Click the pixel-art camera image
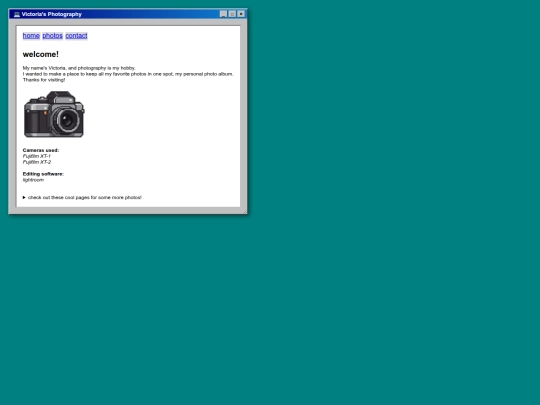The image size is (540, 405). pyautogui.click(x=54, y=114)
